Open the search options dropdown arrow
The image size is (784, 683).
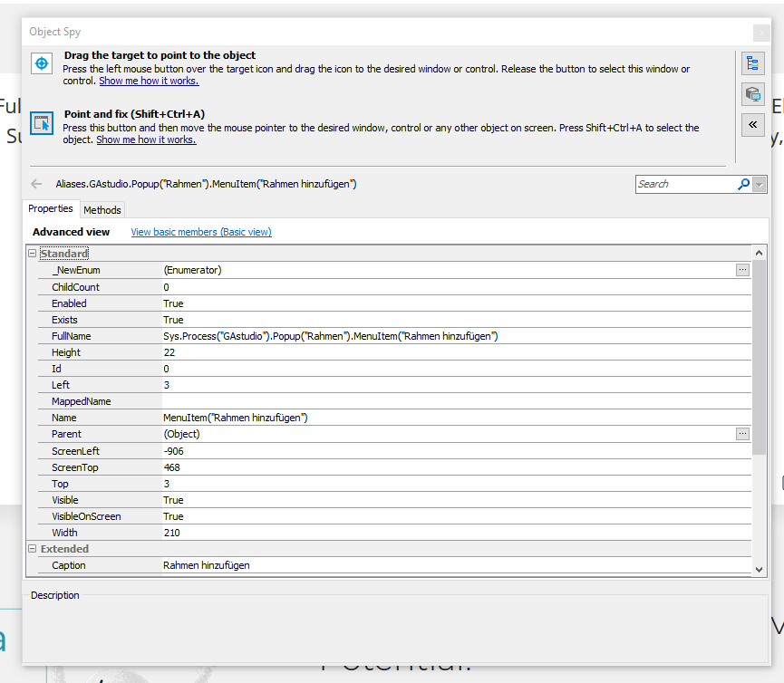tap(760, 184)
